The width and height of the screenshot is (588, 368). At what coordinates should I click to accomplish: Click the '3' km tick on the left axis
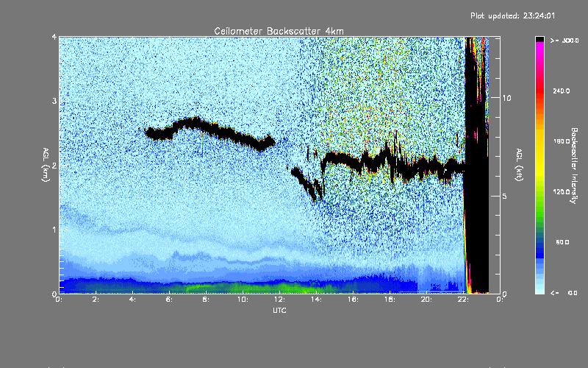(x=54, y=101)
